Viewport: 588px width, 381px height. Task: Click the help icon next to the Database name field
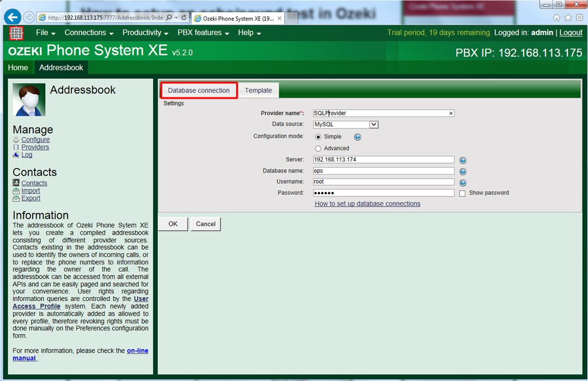pyautogui.click(x=463, y=172)
